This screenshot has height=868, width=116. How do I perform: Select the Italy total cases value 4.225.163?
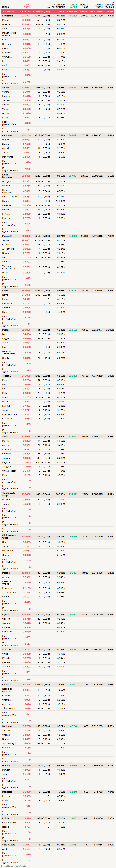25,11
